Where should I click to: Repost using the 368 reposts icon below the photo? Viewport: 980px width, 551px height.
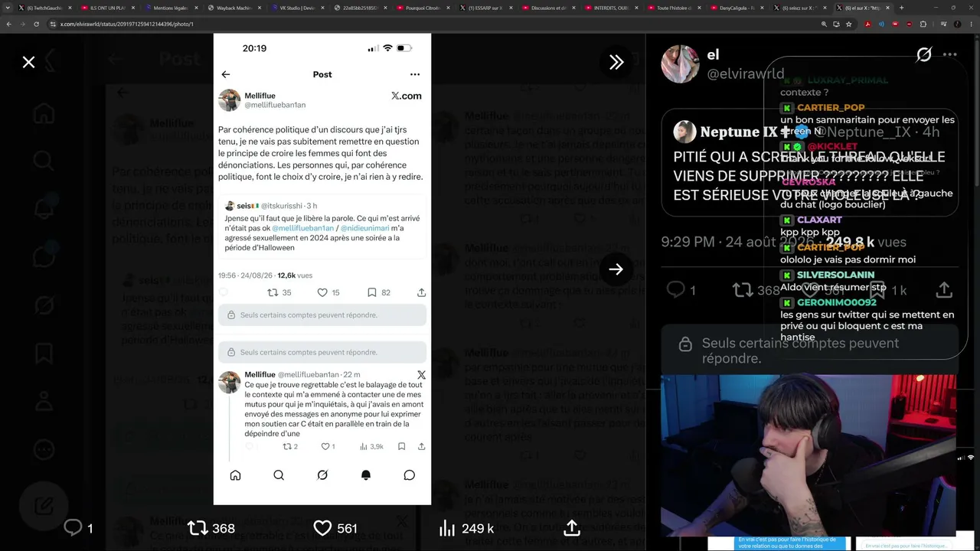point(198,528)
